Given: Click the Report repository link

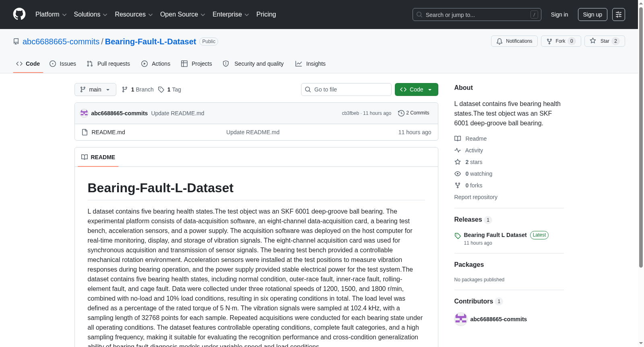Looking at the screenshot, I should [476, 197].
